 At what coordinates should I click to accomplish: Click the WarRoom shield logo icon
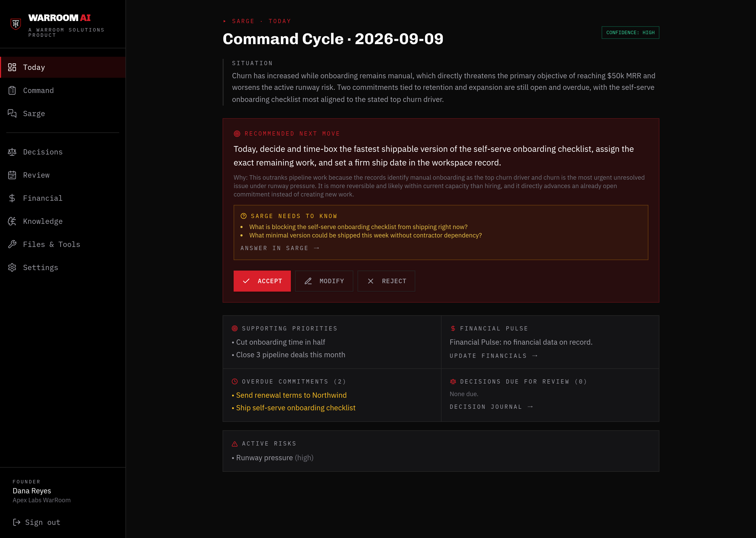[15, 24]
